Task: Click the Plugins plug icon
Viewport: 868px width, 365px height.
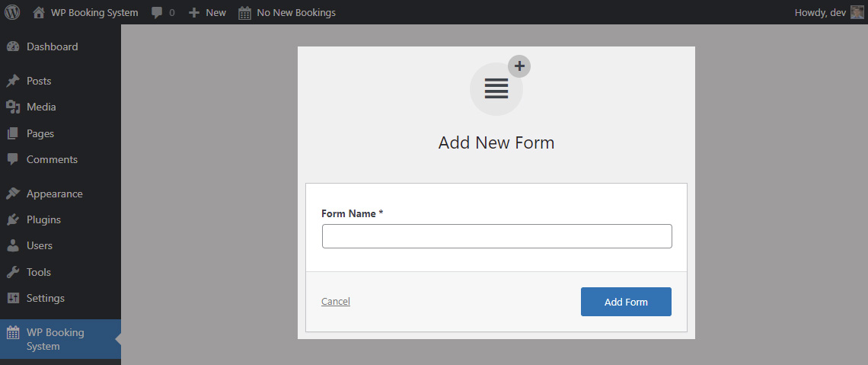Action: (13, 220)
